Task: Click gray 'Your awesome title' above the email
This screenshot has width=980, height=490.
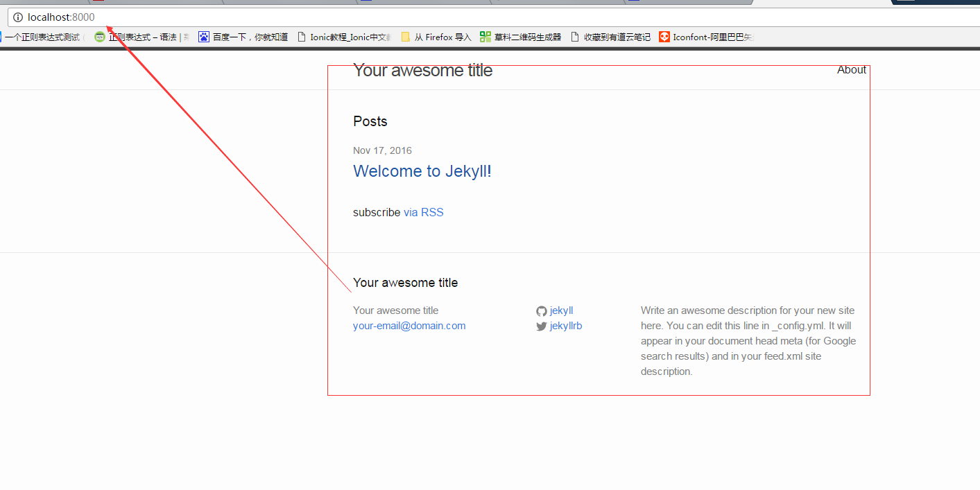Action: click(395, 310)
